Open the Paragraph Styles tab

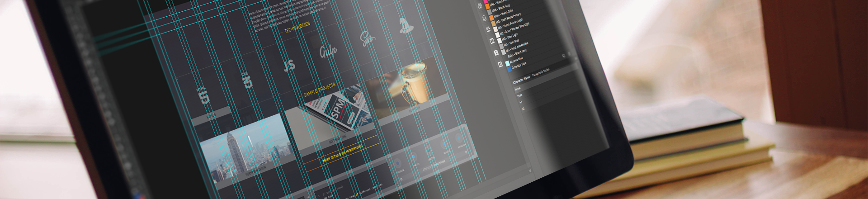(x=541, y=72)
